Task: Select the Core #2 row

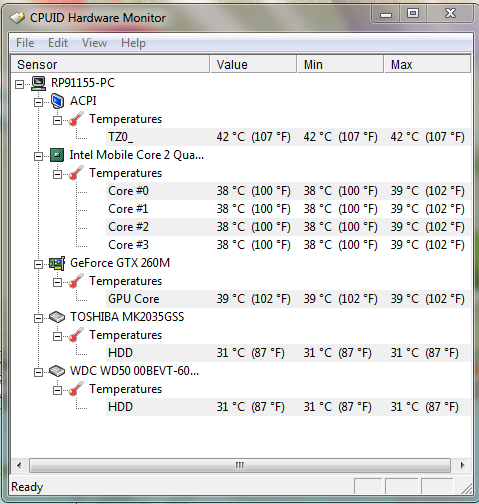Action: click(288, 227)
